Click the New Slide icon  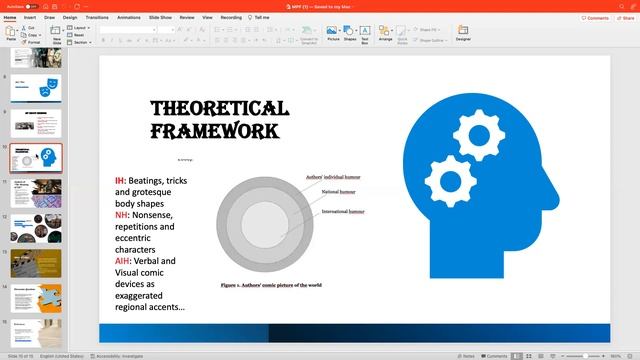55,30
